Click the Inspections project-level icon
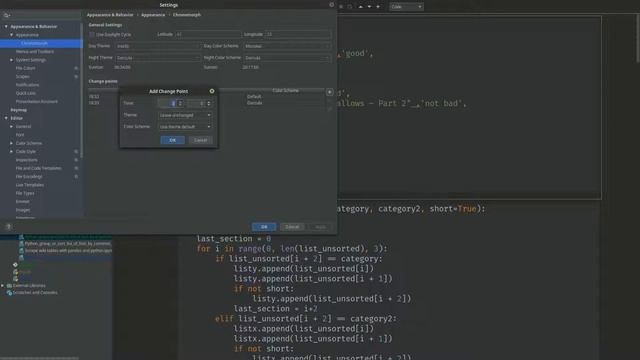 point(76,160)
